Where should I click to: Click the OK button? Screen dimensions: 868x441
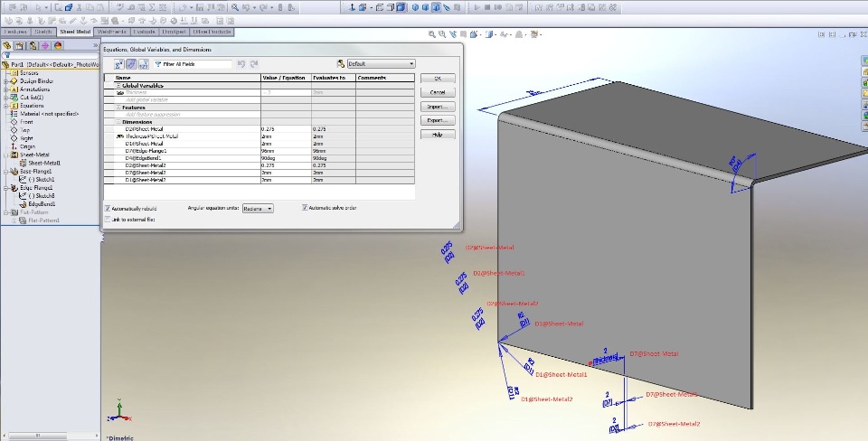tap(438, 79)
